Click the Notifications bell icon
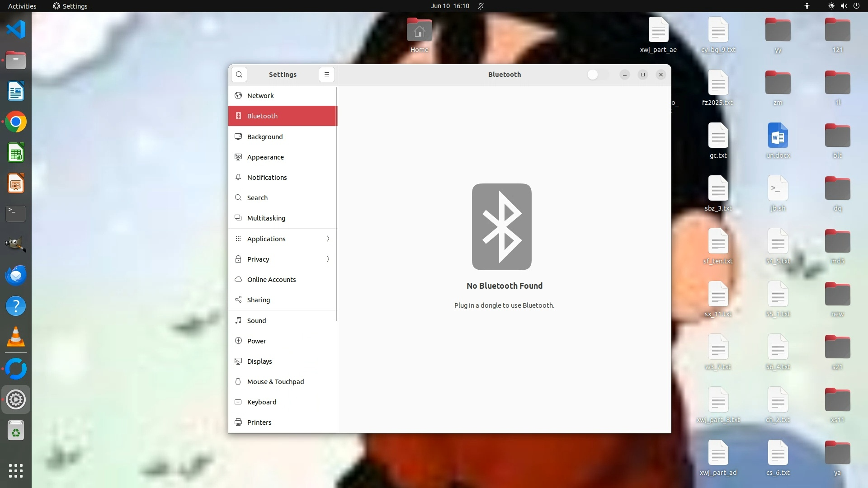The width and height of the screenshot is (868, 488). point(238,177)
